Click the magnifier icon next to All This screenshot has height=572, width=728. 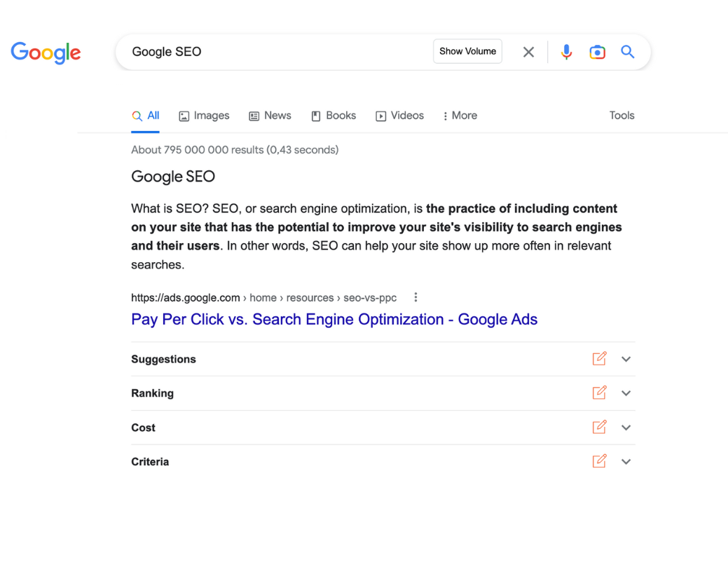tap(137, 116)
